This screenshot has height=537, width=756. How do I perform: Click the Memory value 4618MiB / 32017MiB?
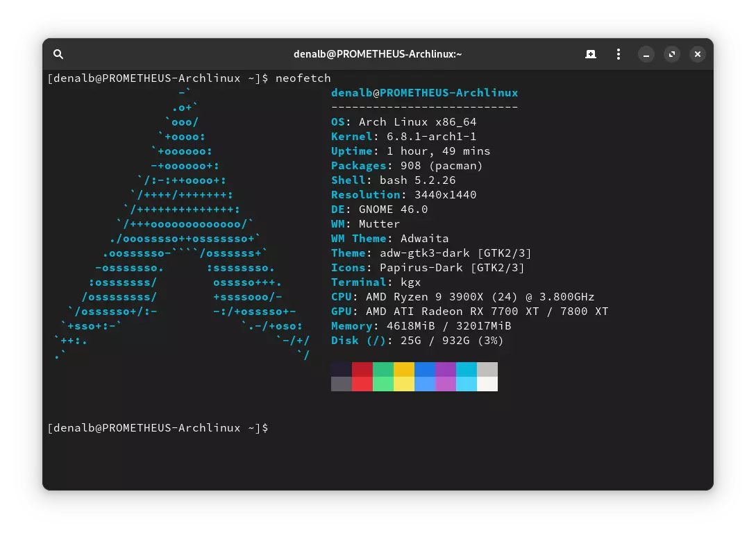click(x=448, y=326)
